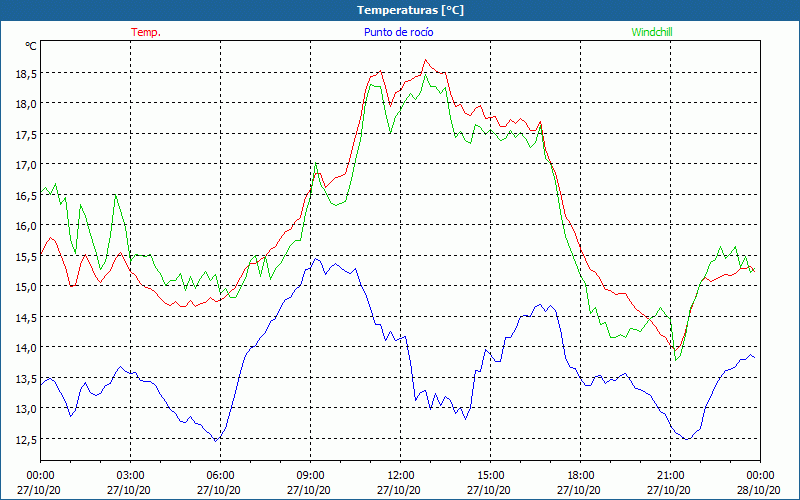Viewport: 800px width, 500px height.
Task: Click the Temperaturas [°C] chart title
Action: (x=410, y=10)
